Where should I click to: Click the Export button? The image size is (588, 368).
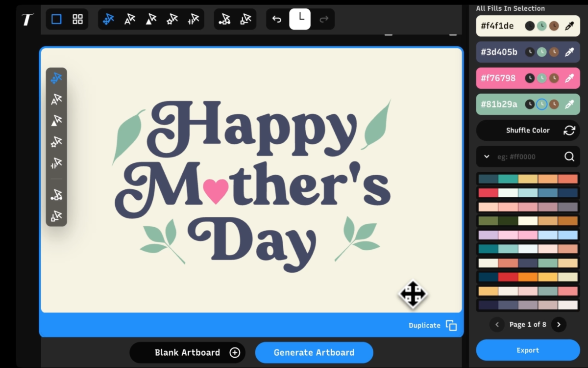[528, 350]
